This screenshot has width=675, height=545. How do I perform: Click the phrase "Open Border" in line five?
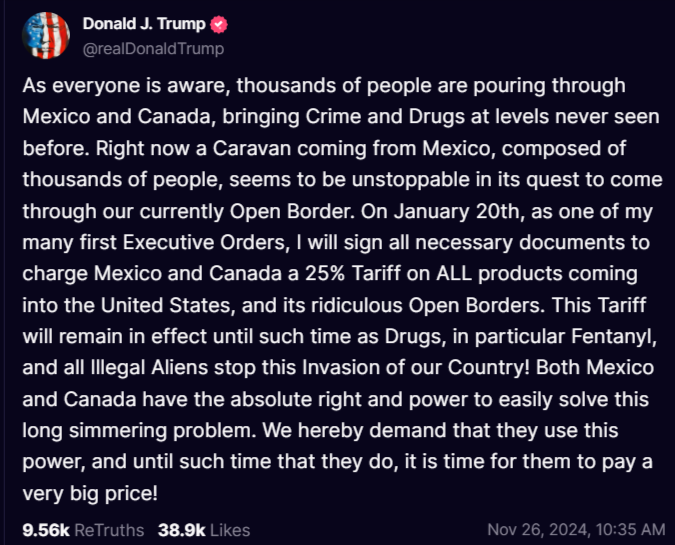point(291,211)
